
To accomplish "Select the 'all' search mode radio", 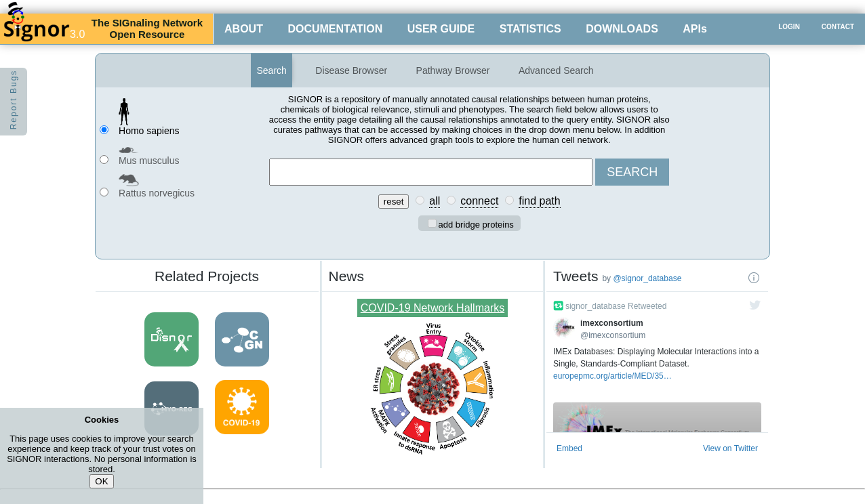I will point(420,201).
